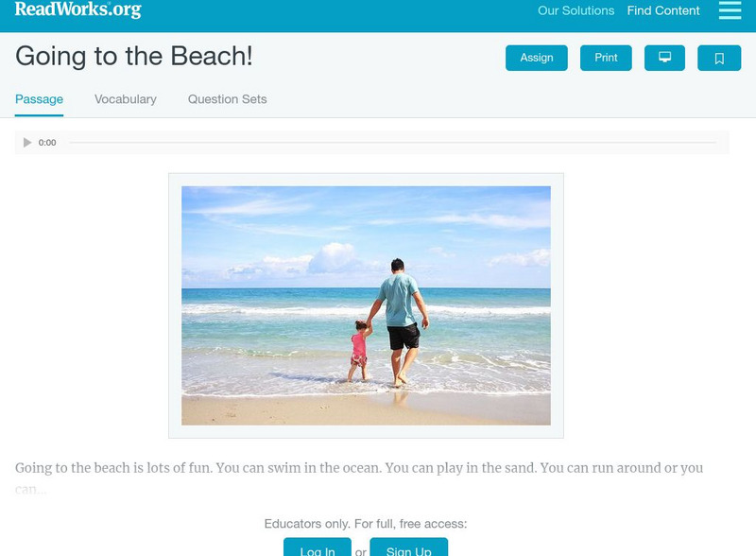Viewport: 756px width, 556px height.
Task: Seek on the audio progress bar
Action: point(392,143)
